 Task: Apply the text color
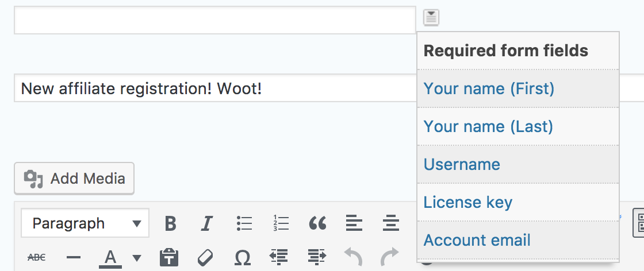[110, 258]
